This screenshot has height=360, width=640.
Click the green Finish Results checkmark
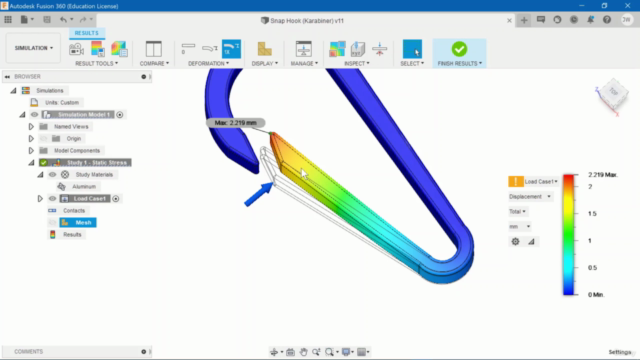(459, 49)
